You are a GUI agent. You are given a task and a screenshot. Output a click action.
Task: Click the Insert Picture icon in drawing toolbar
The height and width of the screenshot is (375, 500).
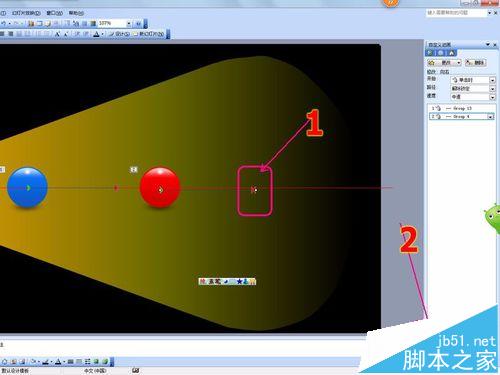click(x=22, y=361)
